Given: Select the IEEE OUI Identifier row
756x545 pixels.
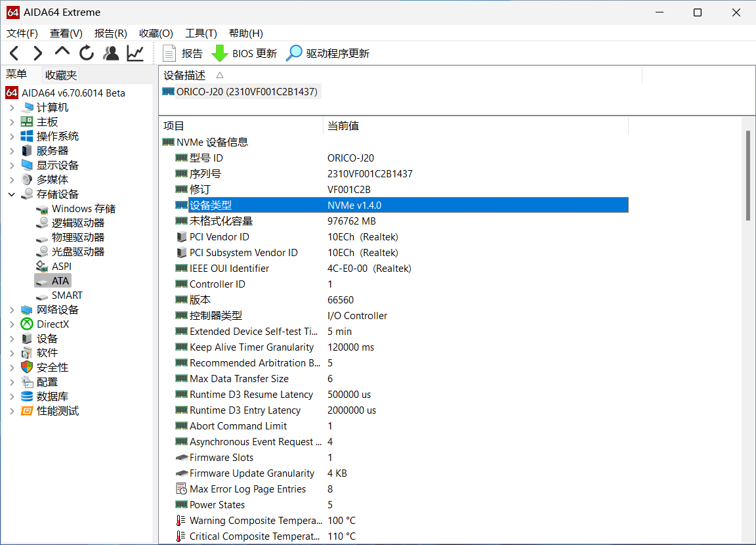Looking at the screenshot, I should pos(401,268).
